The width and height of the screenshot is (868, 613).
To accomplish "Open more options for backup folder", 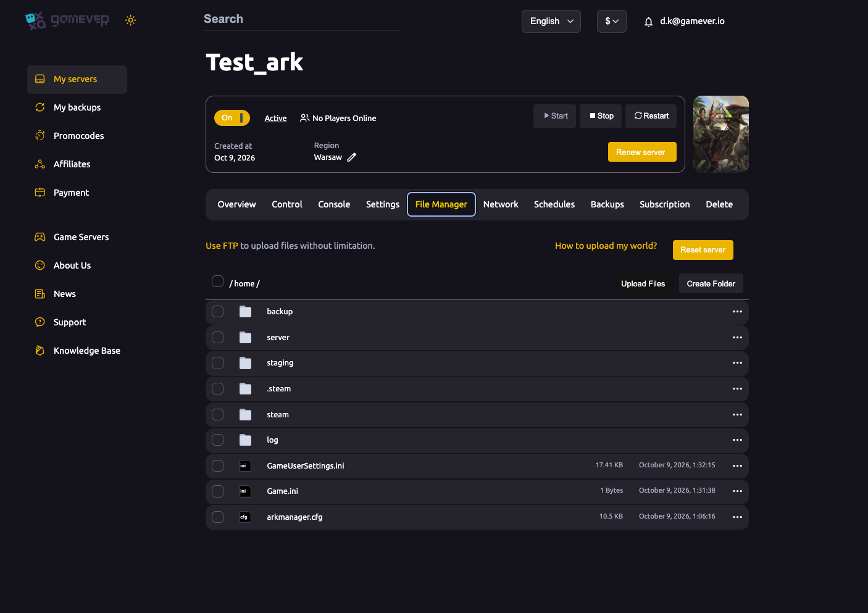I will (x=737, y=312).
